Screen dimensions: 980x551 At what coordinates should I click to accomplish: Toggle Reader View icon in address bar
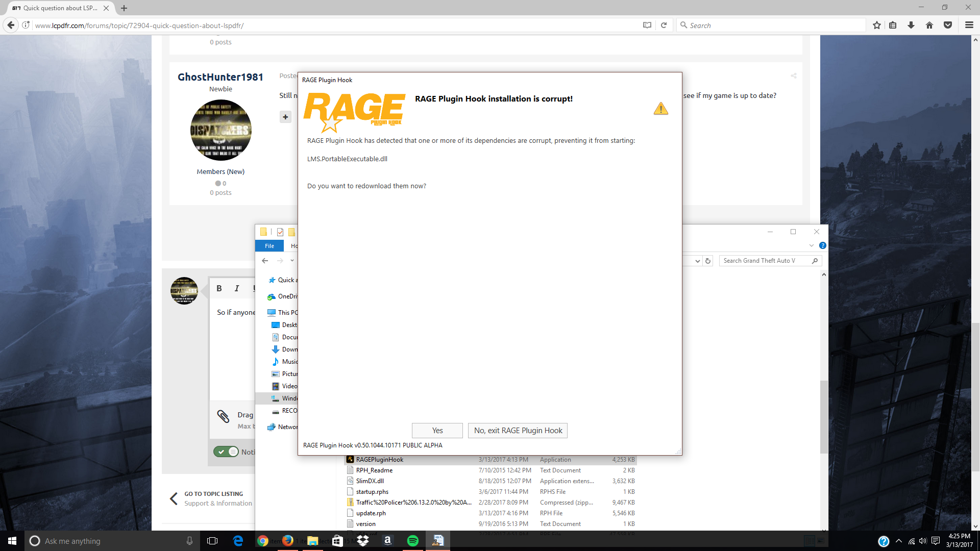click(x=647, y=26)
